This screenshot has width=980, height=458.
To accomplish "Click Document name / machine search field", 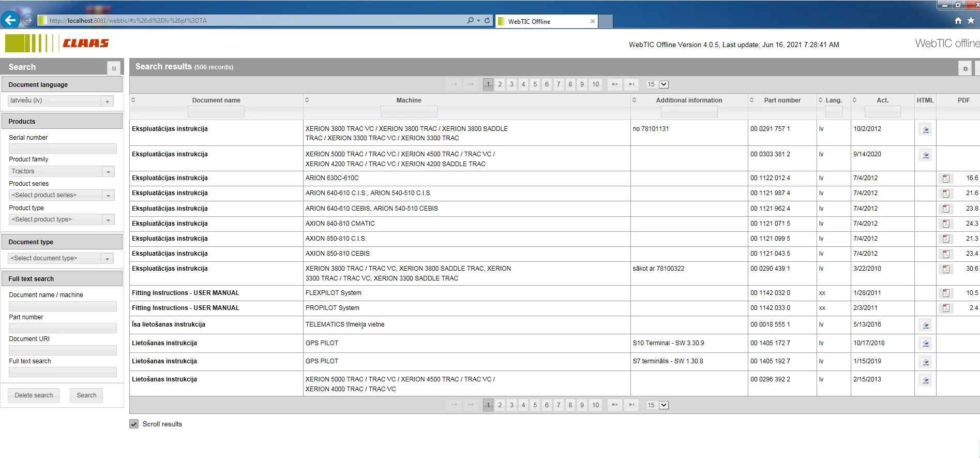I will [63, 306].
